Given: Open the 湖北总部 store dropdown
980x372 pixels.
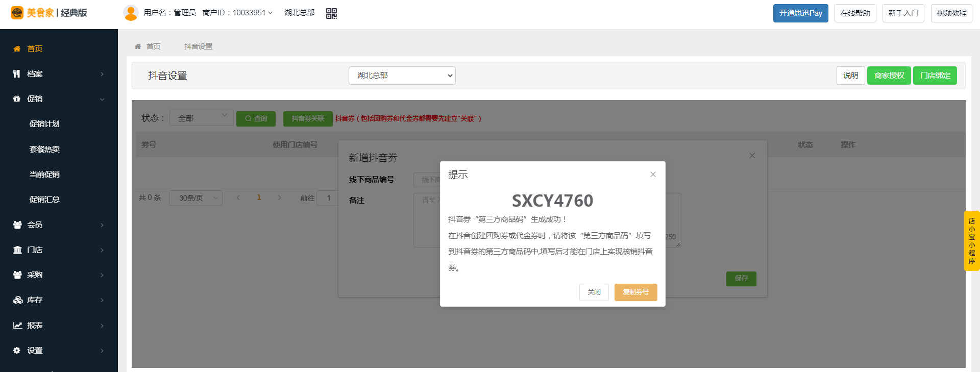Looking at the screenshot, I should pyautogui.click(x=402, y=76).
